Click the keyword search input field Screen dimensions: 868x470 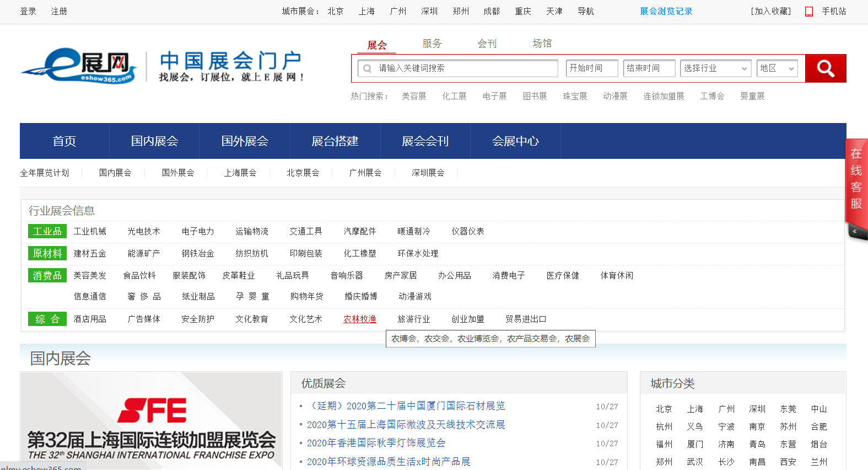[458, 68]
